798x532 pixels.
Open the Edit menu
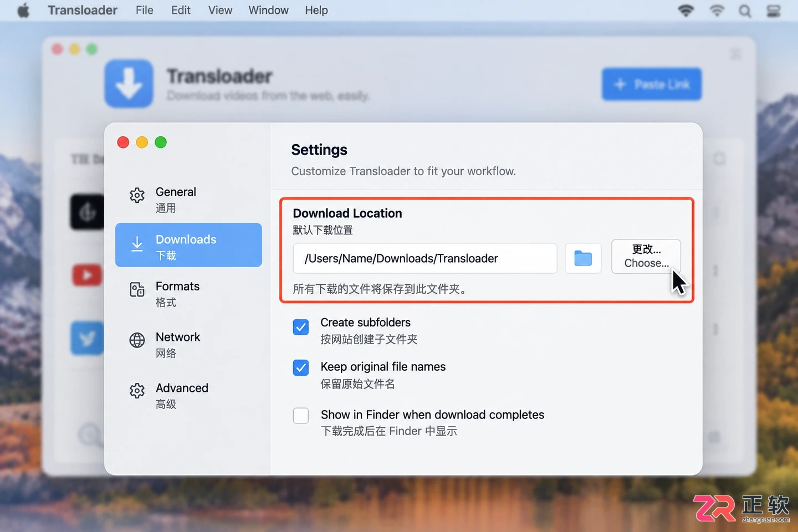(181, 11)
